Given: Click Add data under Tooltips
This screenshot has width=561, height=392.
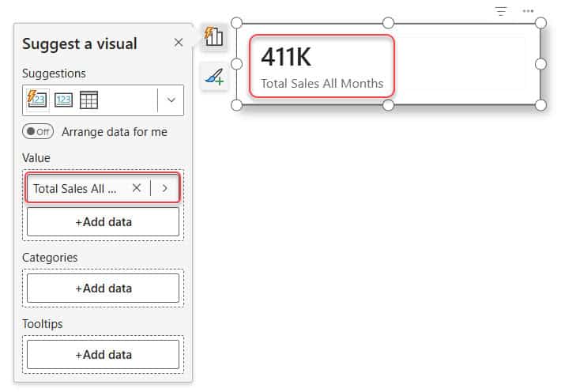Looking at the screenshot, I should pyautogui.click(x=103, y=355).
